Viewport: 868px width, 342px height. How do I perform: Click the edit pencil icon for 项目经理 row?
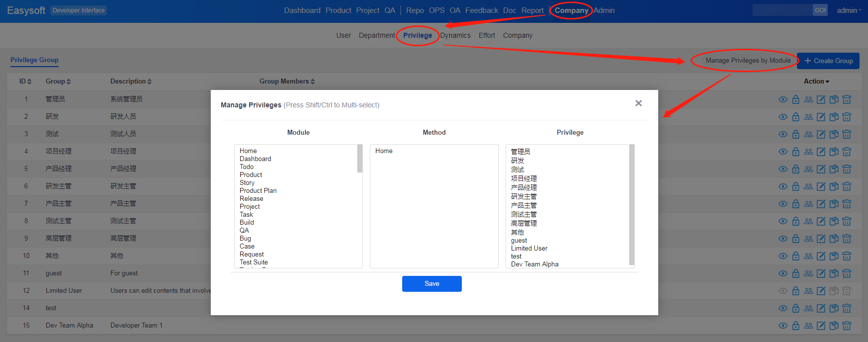(821, 152)
